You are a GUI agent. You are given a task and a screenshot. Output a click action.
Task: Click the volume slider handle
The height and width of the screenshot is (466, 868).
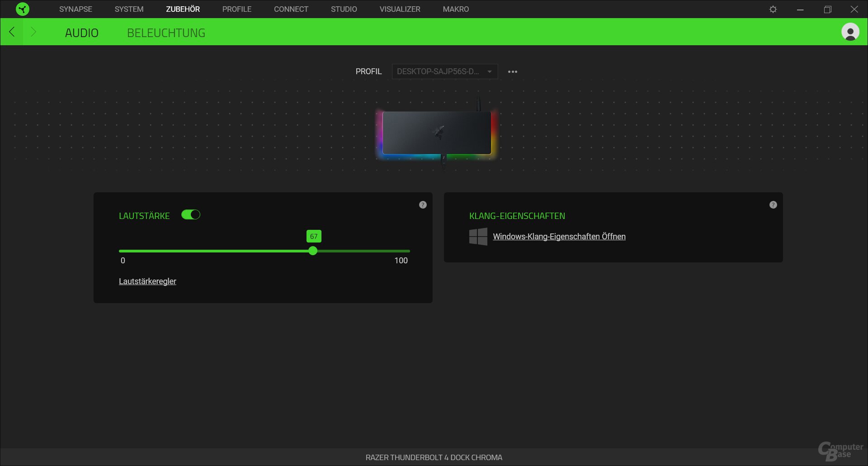point(313,251)
